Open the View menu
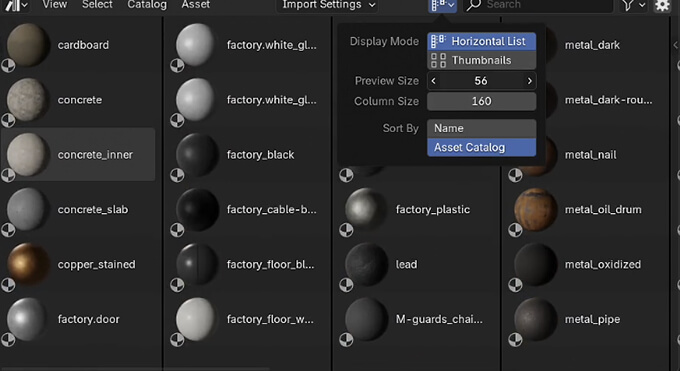 [55, 5]
